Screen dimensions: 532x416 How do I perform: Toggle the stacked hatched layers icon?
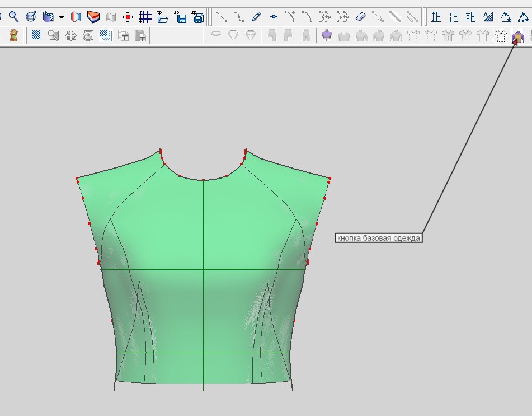[x=106, y=36]
